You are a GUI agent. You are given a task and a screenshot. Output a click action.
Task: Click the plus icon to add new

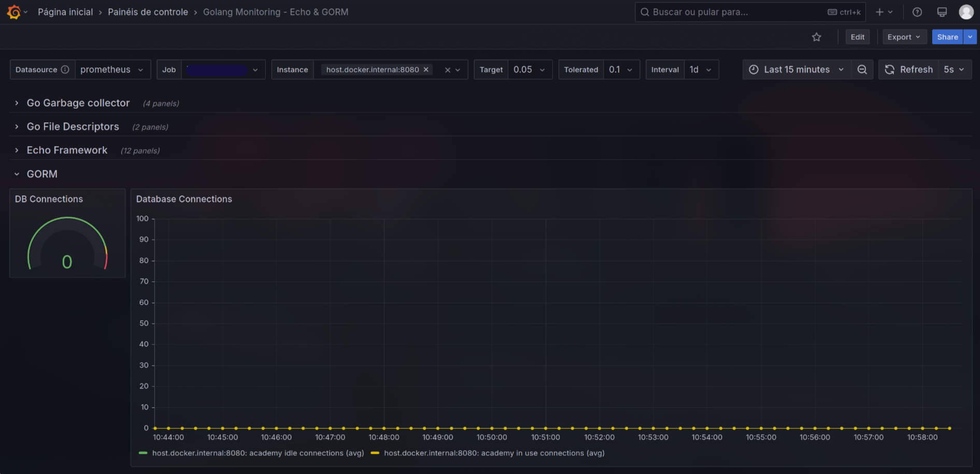[879, 12]
